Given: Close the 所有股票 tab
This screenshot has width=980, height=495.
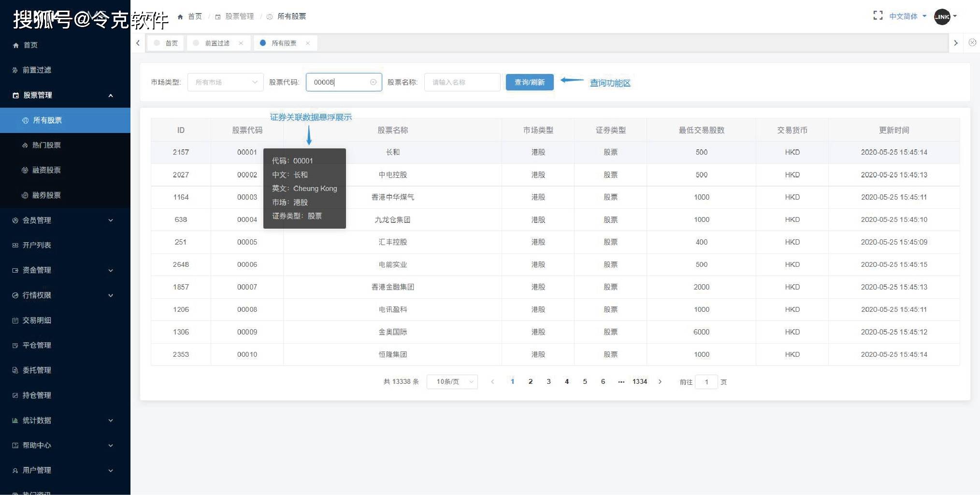Looking at the screenshot, I should (307, 43).
